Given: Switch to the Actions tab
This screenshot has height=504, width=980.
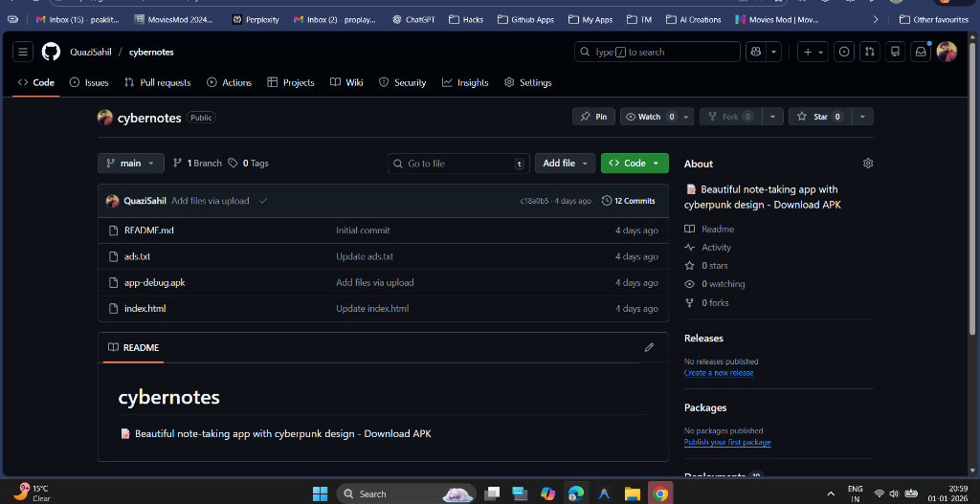Looking at the screenshot, I should point(229,82).
